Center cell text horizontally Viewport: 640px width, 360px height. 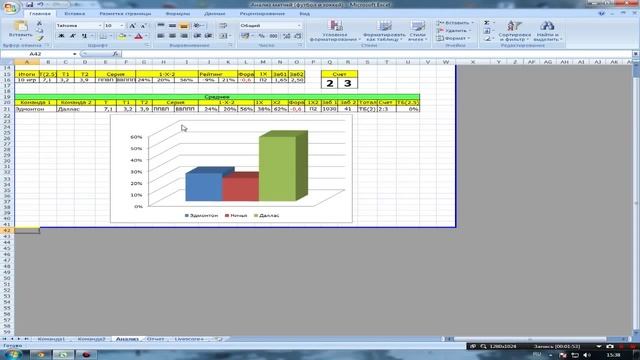pos(172,36)
